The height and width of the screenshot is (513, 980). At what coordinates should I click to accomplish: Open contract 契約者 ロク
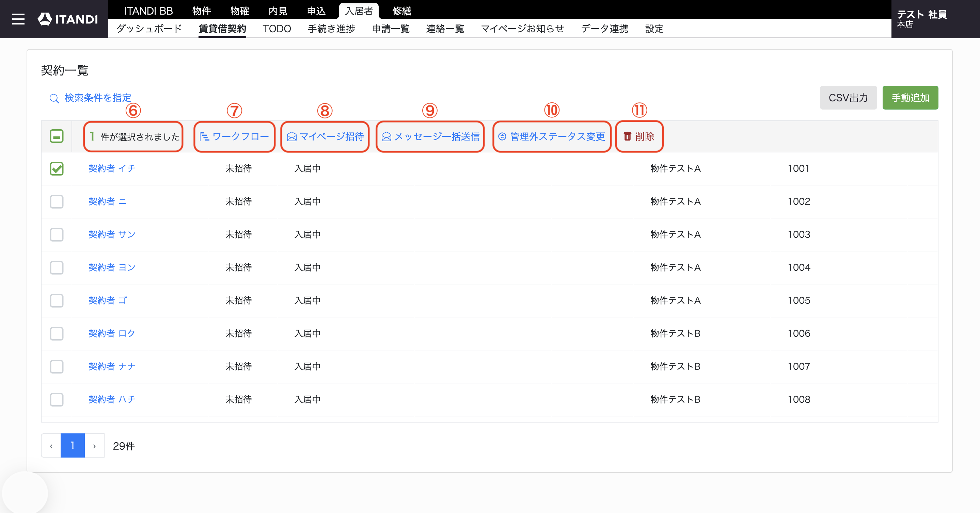(x=112, y=334)
